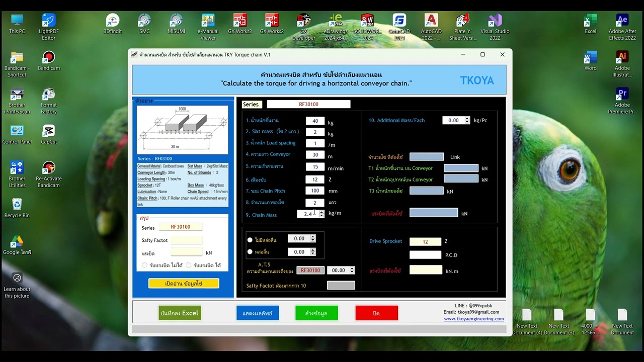
Task: Open the MISUMI desktop shortcut
Action: click(x=176, y=24)
